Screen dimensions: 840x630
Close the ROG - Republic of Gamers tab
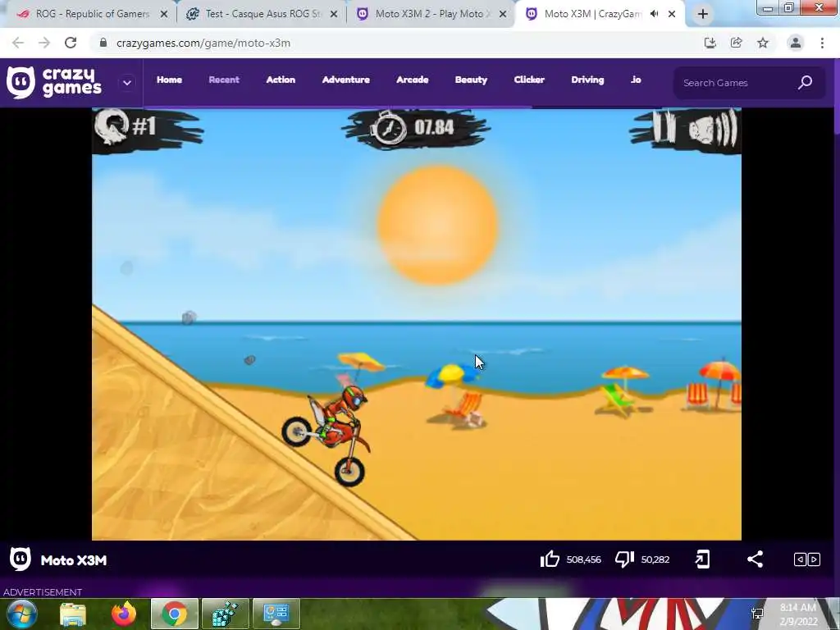(x=164, y=14)
